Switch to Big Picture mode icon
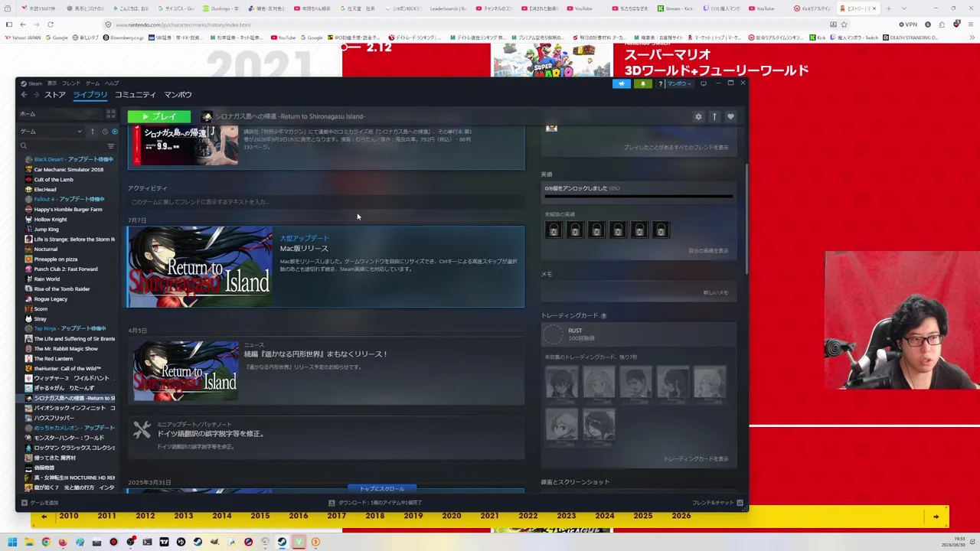980x551 pixels. coord(704,83)
